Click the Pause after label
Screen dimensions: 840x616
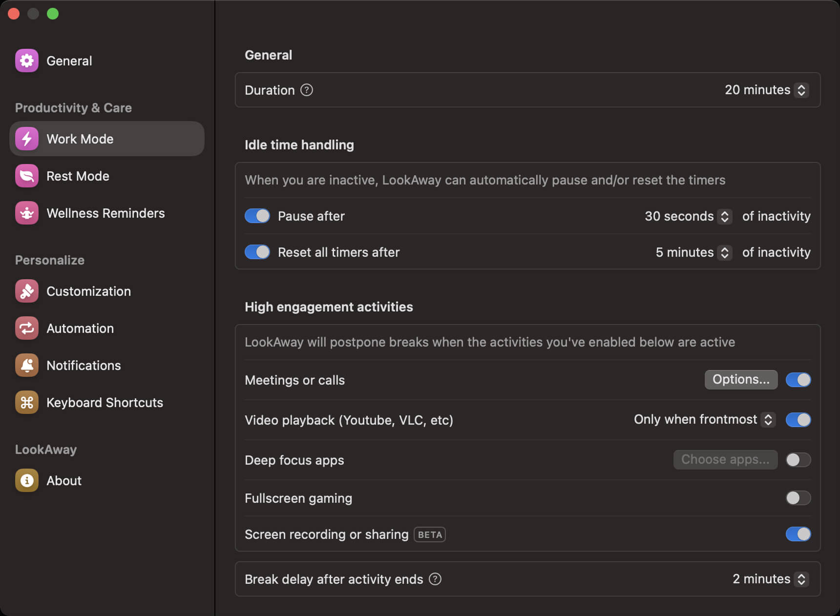pyautogui.click(x=311, y=216)
